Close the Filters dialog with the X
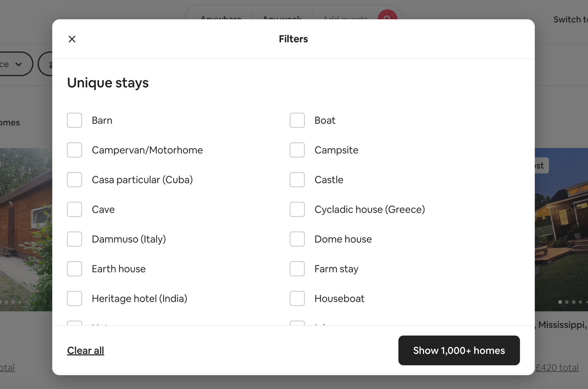The width and height of the screenshot is (588, 389). pos(72,39)
